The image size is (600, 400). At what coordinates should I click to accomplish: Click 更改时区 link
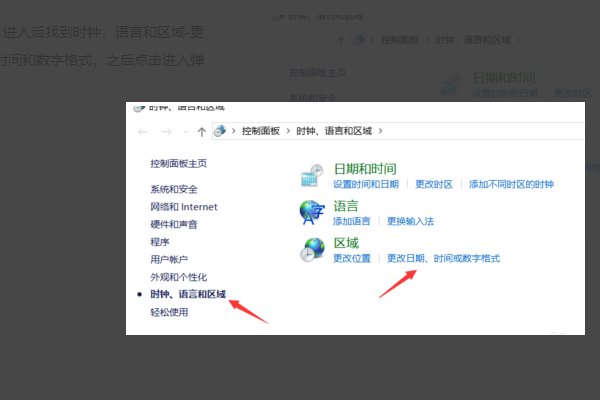tap(434, 184)
